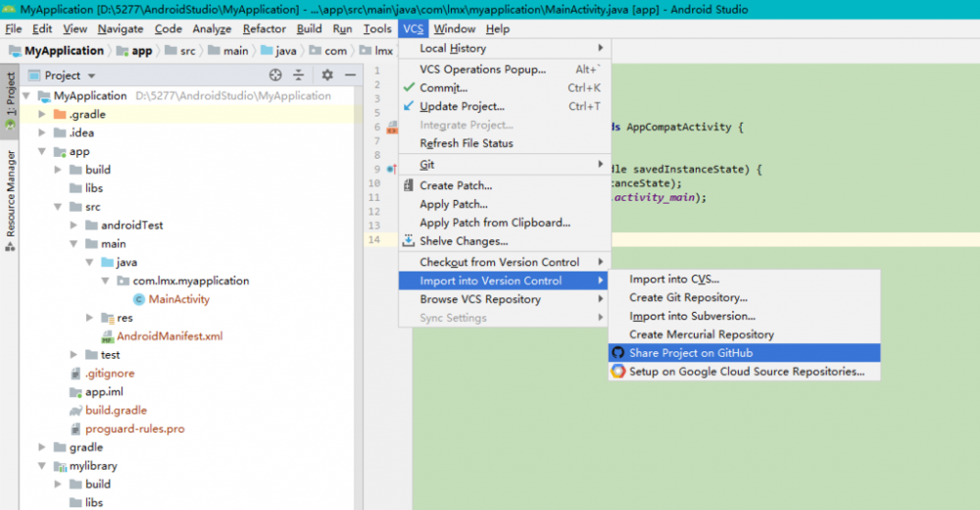This screenshot has width=980, height=510.
Task: Open the Project panel gear settings
Action: pyautogui.click(x=327, y=76)
